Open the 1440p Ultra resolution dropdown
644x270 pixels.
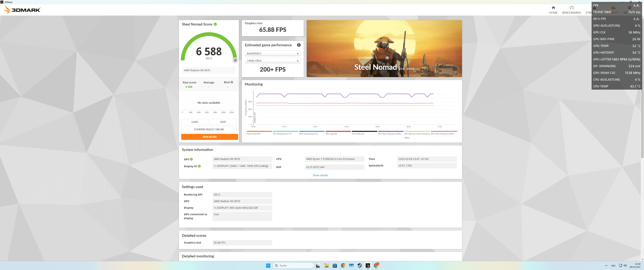(273, 61)
